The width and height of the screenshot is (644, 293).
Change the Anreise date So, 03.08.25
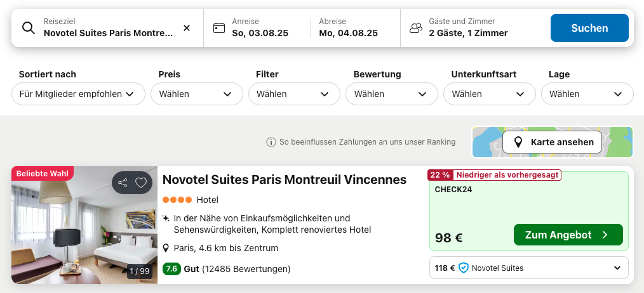(x=261, y=28)
